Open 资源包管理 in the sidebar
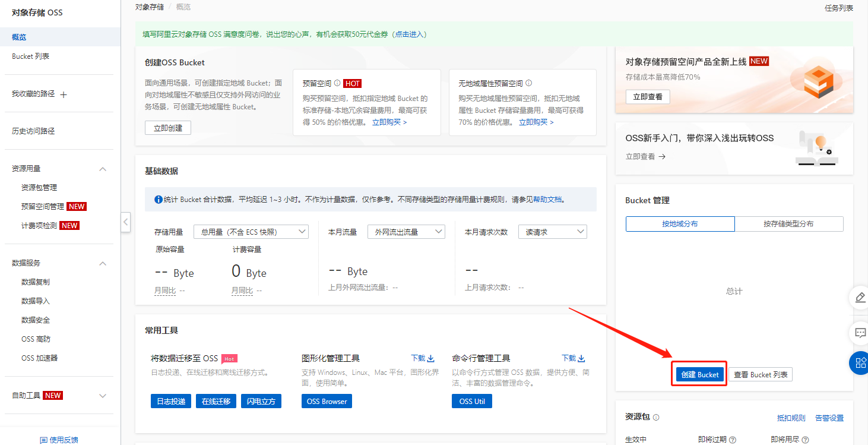The image size is (868, 445). pos(39,188)
